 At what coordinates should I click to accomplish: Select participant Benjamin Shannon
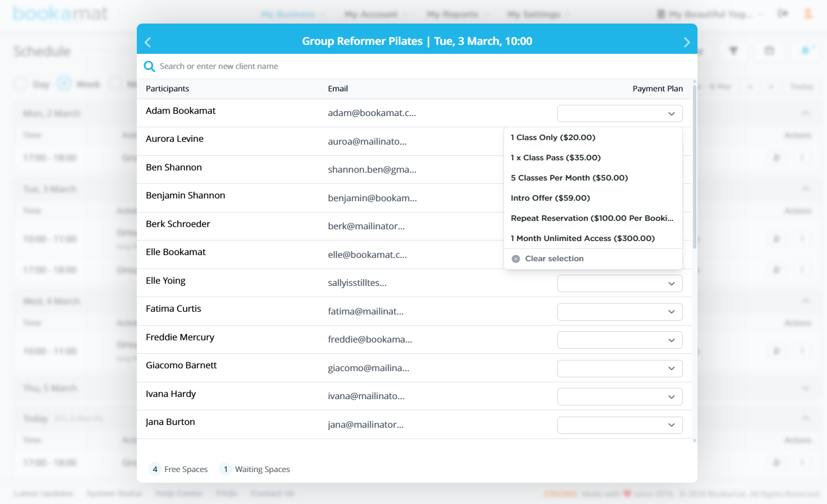186,196
